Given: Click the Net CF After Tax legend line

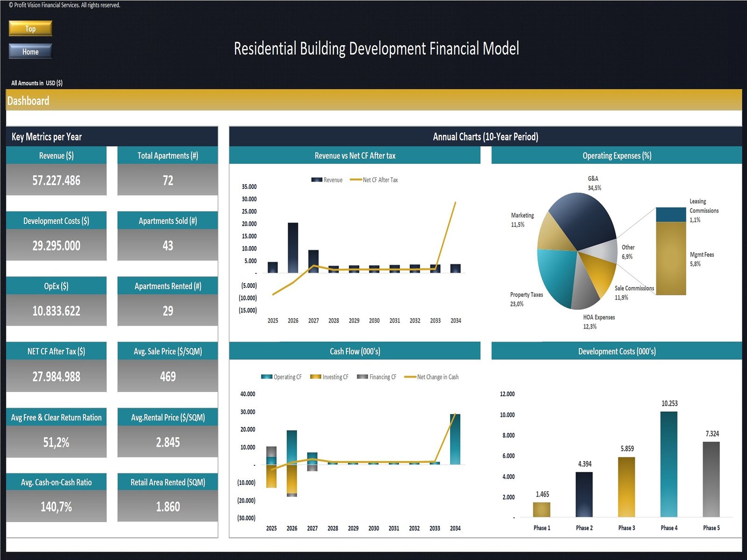Looking at the screenshot, I should (356, 180).
